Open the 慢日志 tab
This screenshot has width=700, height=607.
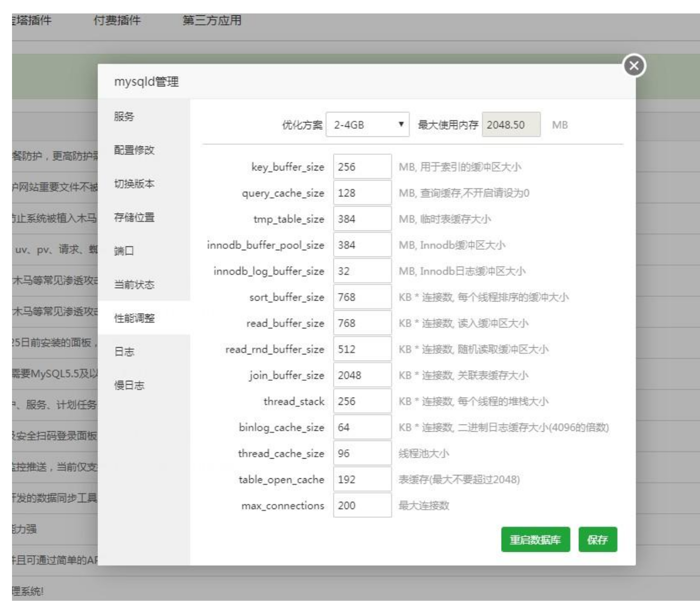pos(129,386)
